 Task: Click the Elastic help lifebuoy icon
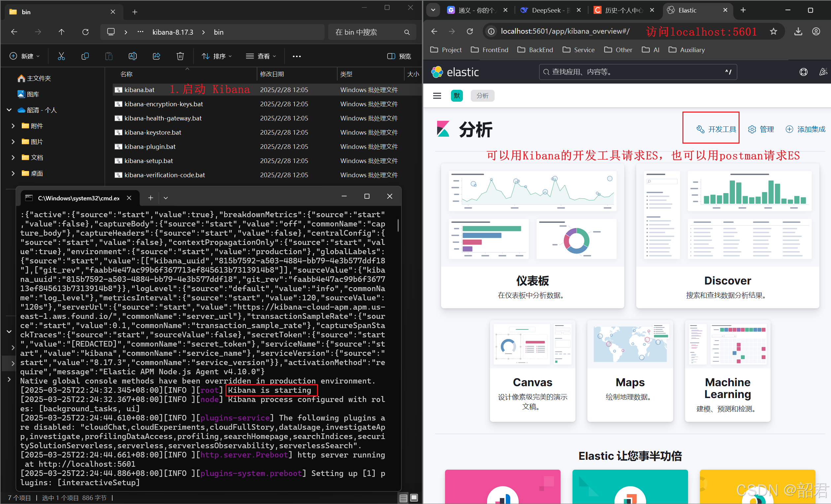(803, 72)
